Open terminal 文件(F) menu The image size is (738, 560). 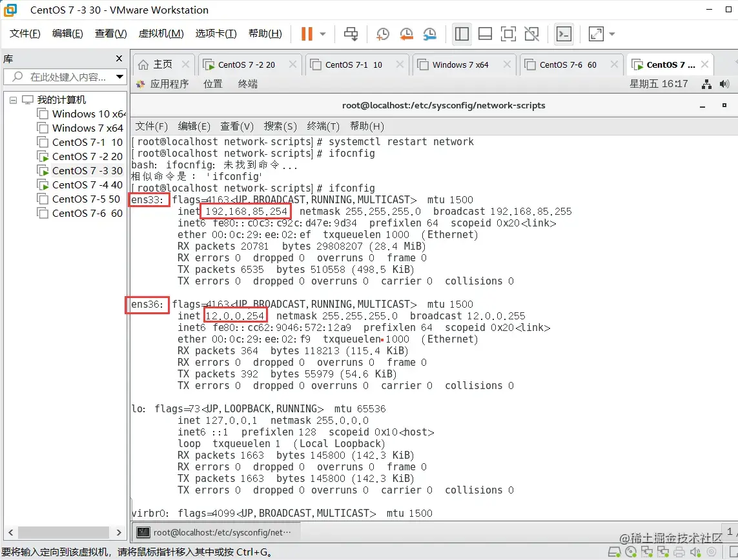[x=152, y=126]
